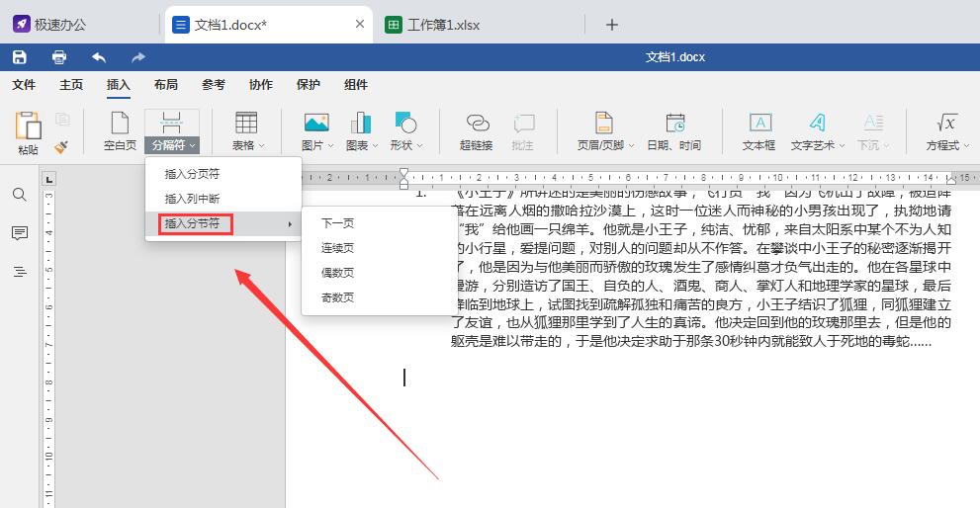The width and height of the screenshot is (980, 508).
Task: Open a new tab with plus button
Action: coord(612,25)
